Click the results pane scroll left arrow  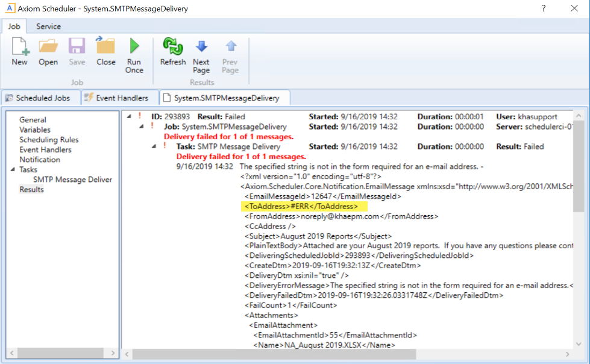click(127, 354)
